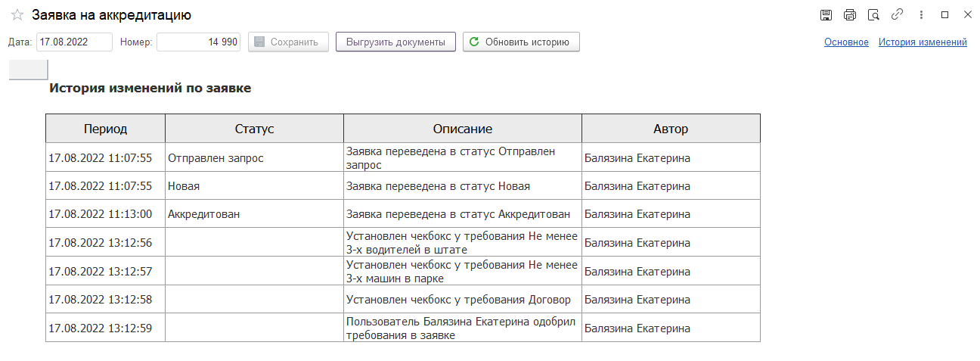Open print preview magnifier icon

pyautogui.click(x=873, y=14)
